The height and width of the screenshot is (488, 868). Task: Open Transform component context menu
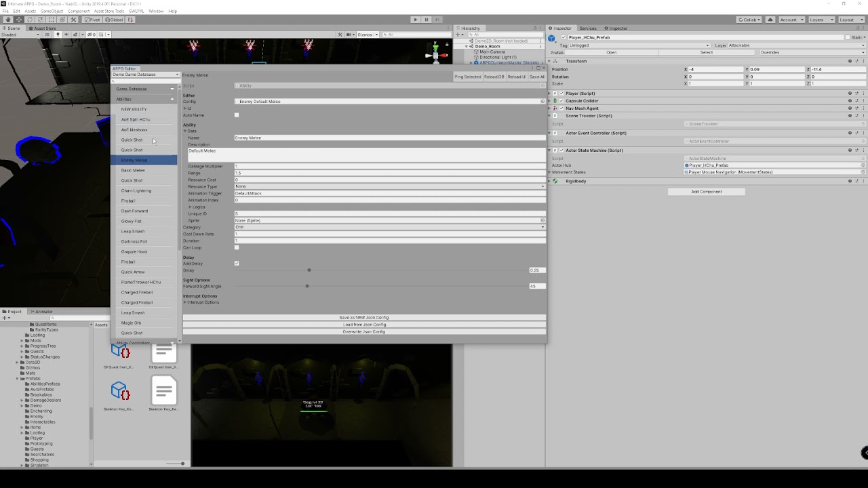(863, 61)
